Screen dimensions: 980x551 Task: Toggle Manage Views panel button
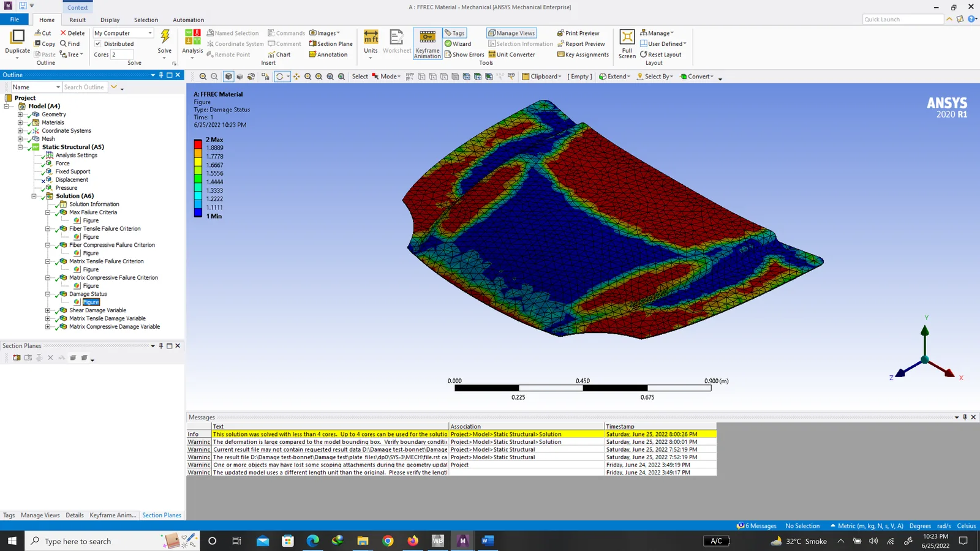point(511,33)
